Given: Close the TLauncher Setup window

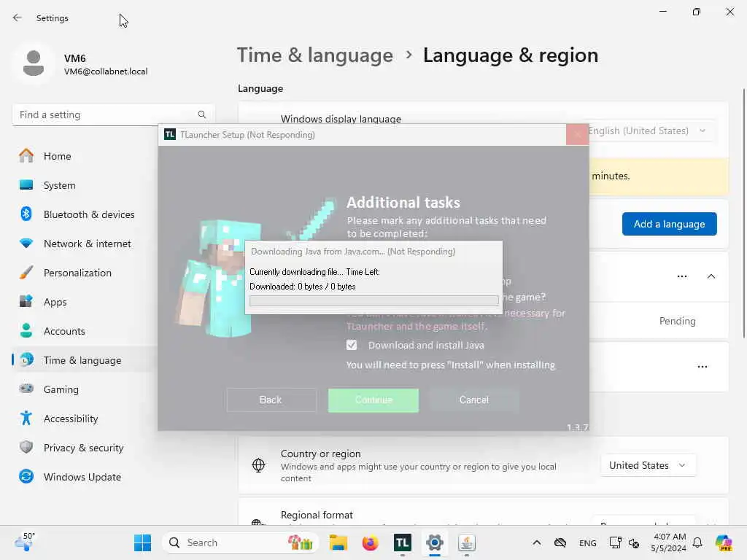Looking at the screenshot, I should click(578, 135).
